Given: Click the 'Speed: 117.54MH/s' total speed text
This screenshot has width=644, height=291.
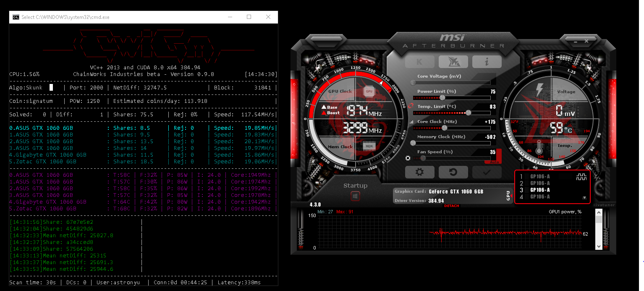Looking at the screenshot, I should point(244,115).
